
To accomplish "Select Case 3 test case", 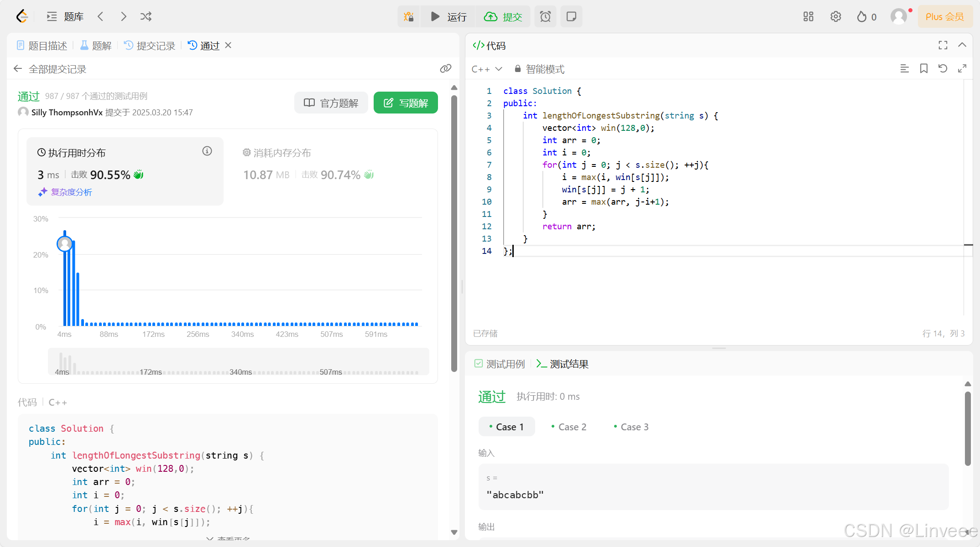I will tap(631, 427).
